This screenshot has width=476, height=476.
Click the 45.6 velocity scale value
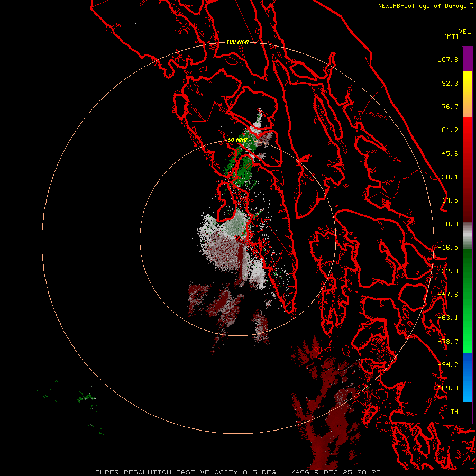click(x=450, y=153)
